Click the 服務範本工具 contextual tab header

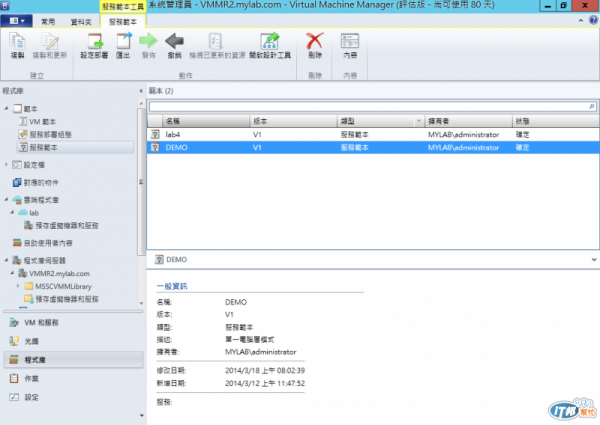tap(123, 7)
